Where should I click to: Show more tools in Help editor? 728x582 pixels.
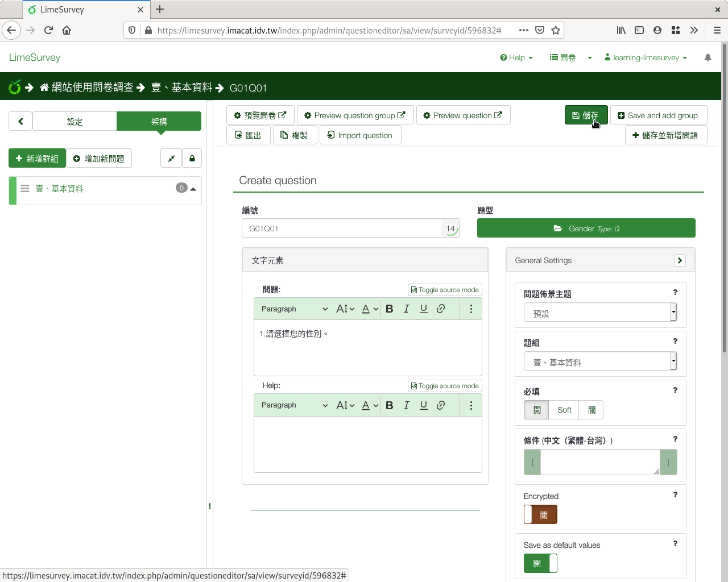(471, 405)
